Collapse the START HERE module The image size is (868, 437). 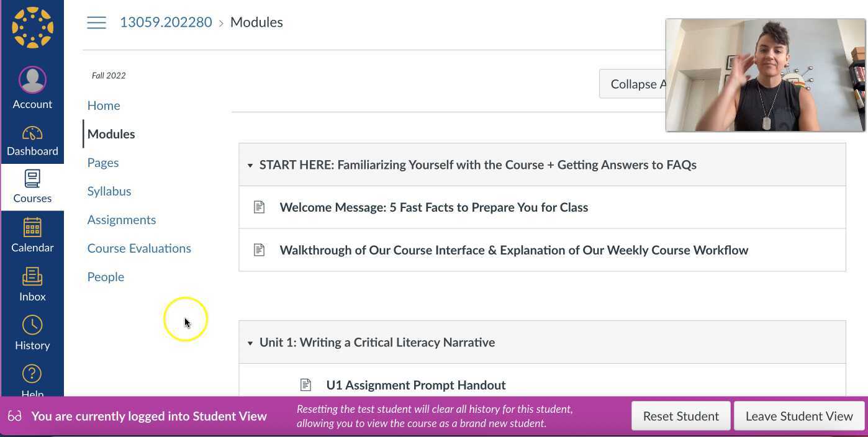250,164
